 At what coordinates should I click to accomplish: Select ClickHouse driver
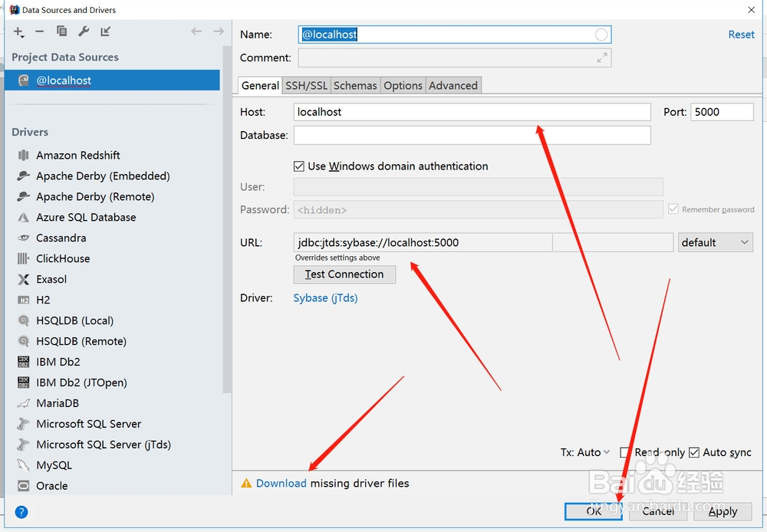coord(63,258)
